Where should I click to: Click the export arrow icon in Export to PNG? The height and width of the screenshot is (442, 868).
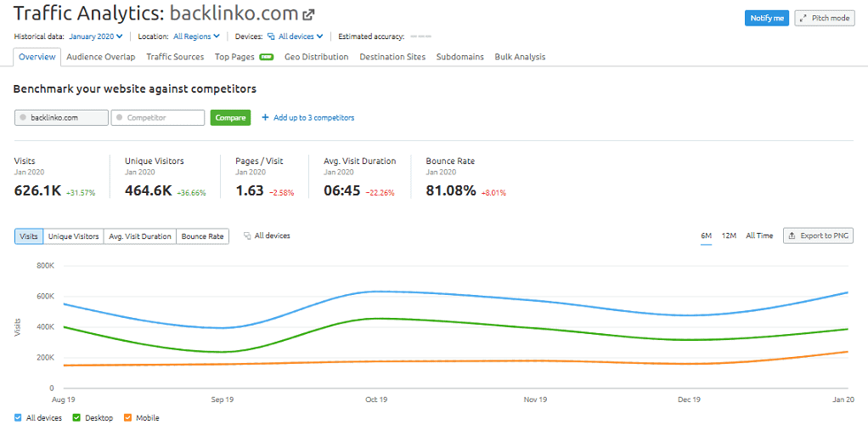pyautogui.click(x=792, y=235)
